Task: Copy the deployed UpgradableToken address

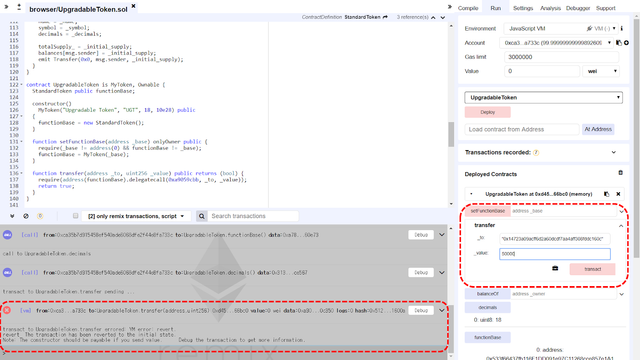Action: (607, 194)
